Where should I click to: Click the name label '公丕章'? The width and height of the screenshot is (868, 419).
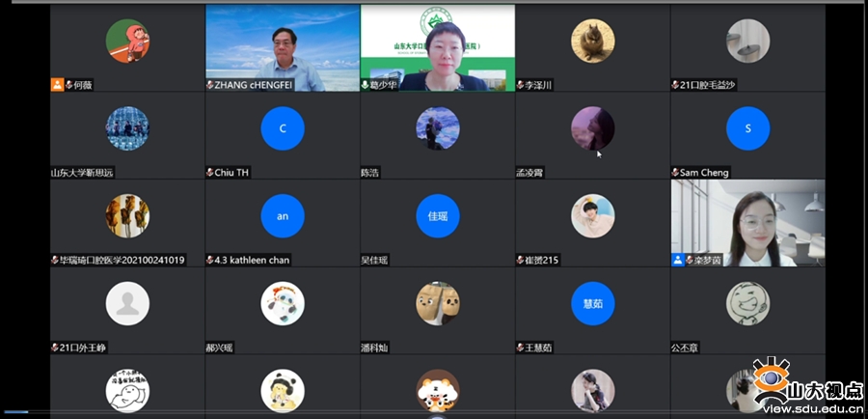click(x=685, y=348)
